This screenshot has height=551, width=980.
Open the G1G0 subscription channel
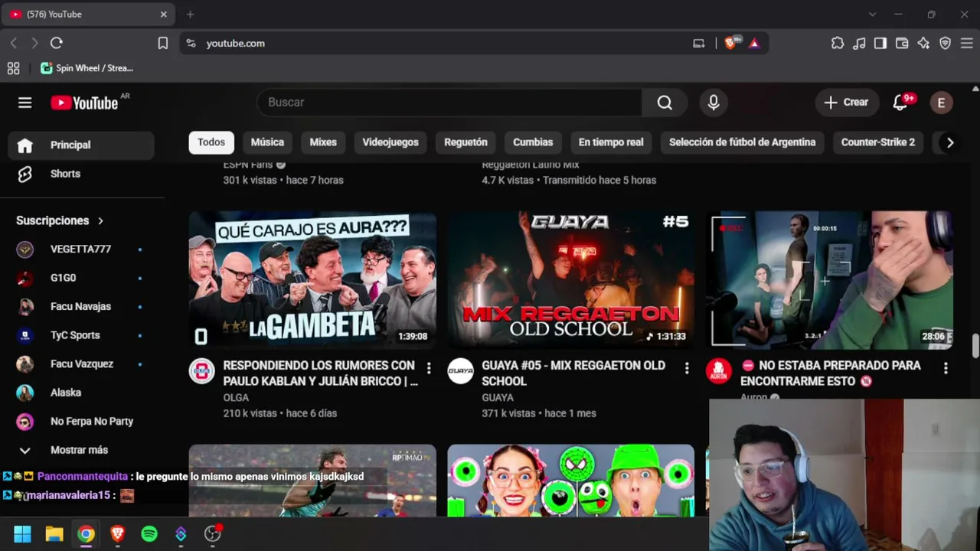coord(81,278)
